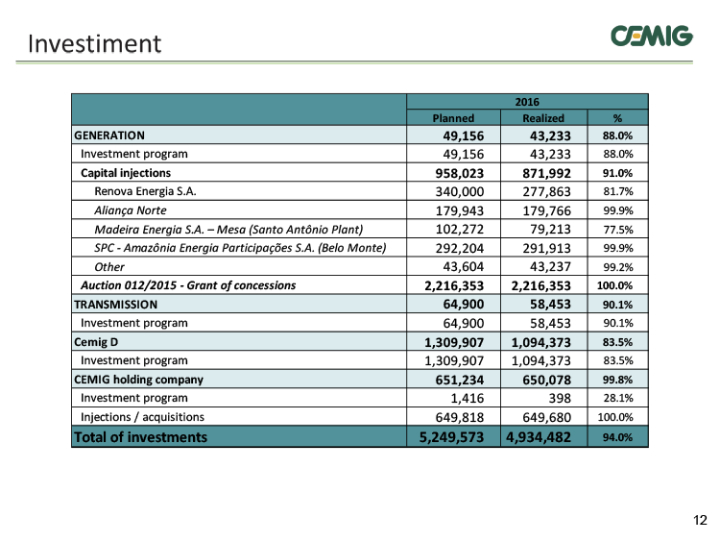Select Auction planned value 2,216,353
Viewport: 720px width, 541px height.
(x=454, y=286)
